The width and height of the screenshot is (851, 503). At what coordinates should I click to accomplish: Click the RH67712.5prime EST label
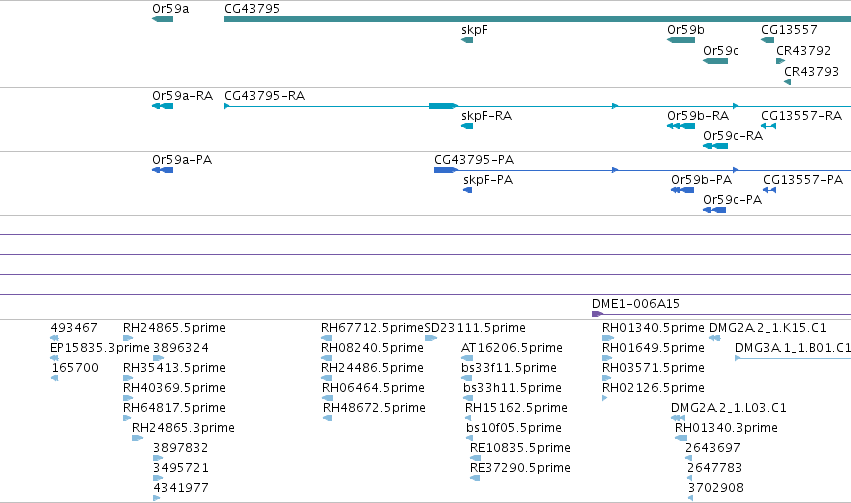(372, 328)
